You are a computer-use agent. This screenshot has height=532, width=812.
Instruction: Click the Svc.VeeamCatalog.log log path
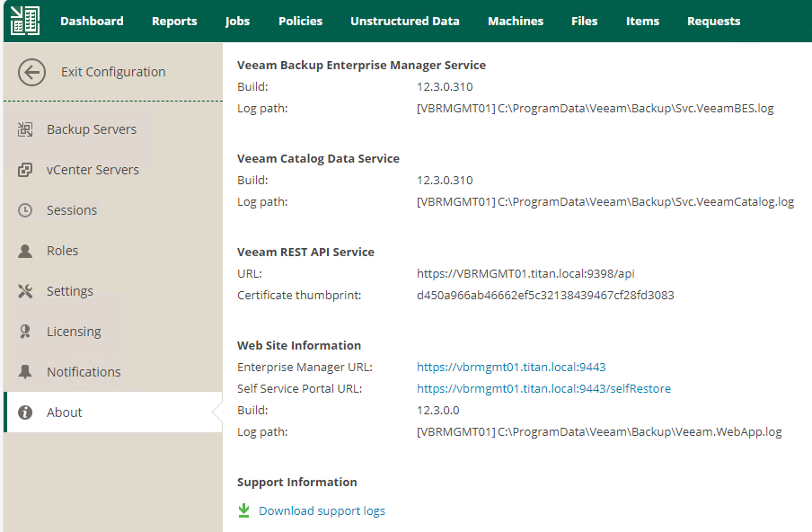605,202
